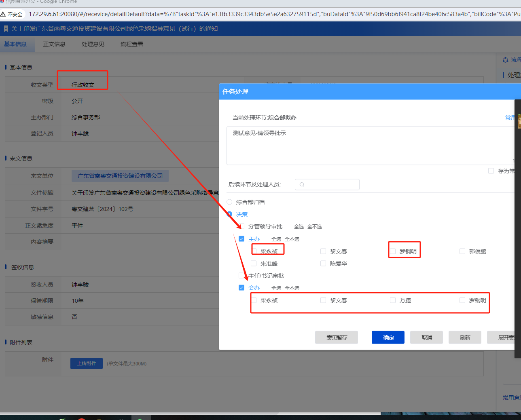This screenshot has height=420, width=521.
Task: Click the 上传附件 button
Action: tap(87, 363)
